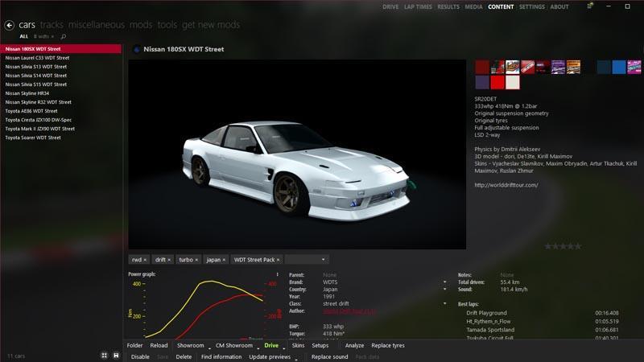Expand the Drive button options arrow
The height and width of the screenshot is (362, 644).
click(284, 348)
